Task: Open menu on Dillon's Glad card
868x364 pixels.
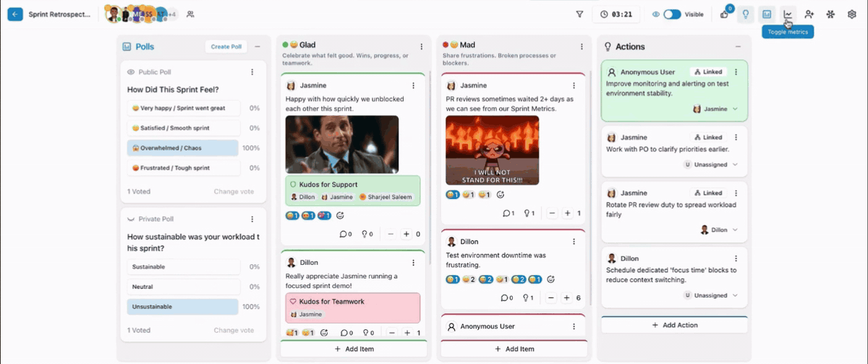Action: pos(413,262)
